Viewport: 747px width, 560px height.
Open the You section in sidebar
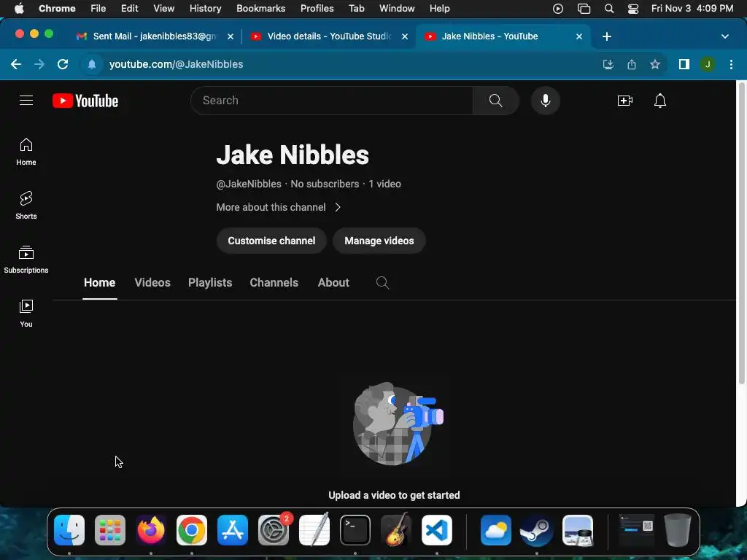coord(26,314)
